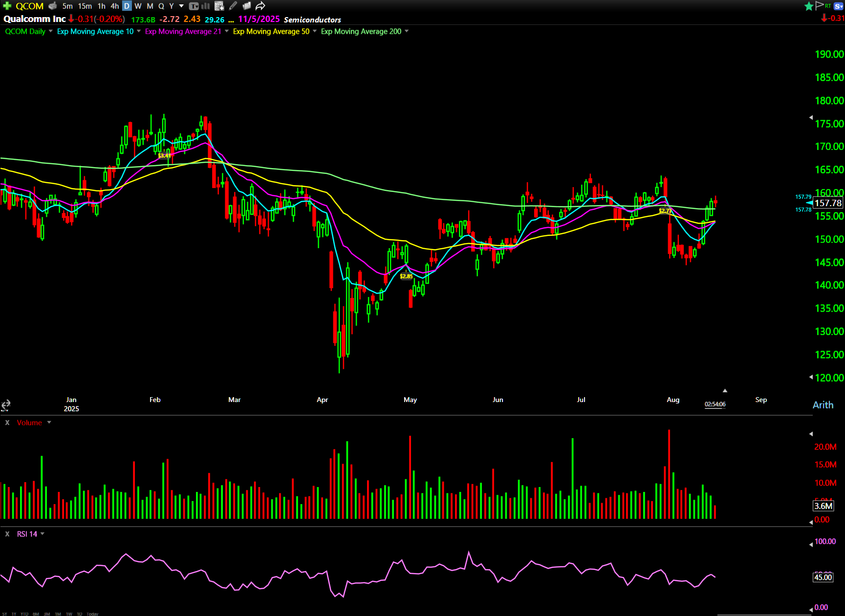This screenshot has width=845, height=616.
Task: Set chart range to 5Y
Action: pos(4,614)
